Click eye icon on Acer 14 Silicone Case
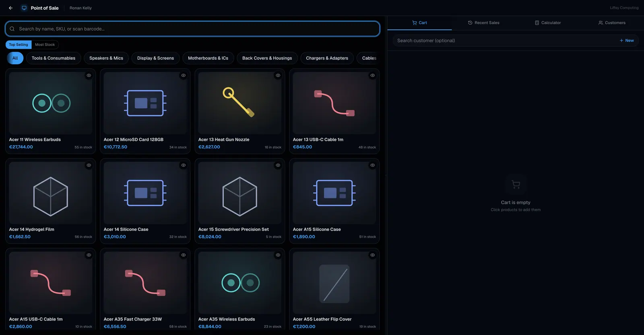644x335 pixels. tap(184, 165)
